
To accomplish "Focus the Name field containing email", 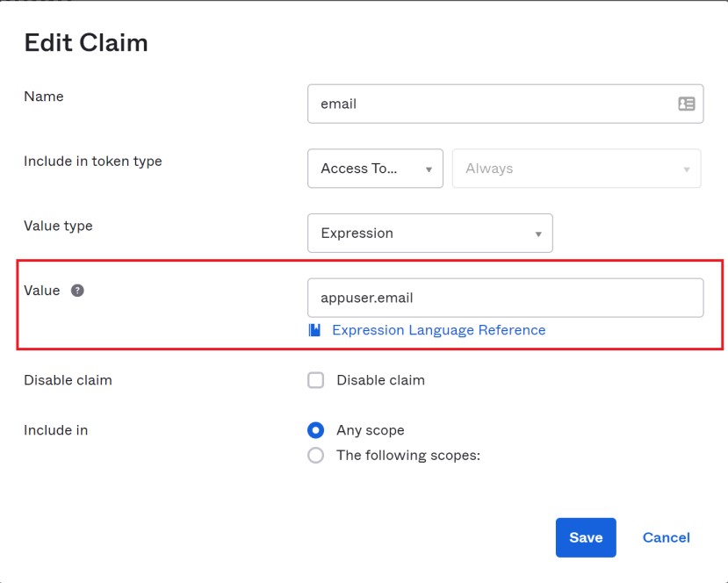I will click(492, 104).
